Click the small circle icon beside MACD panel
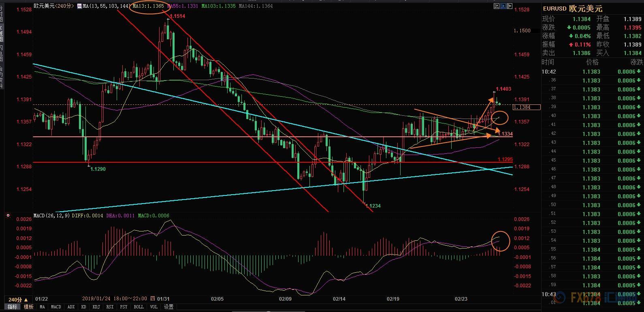Screen dimensions: 644x312 pyautogui.click(x=8, y=216)
